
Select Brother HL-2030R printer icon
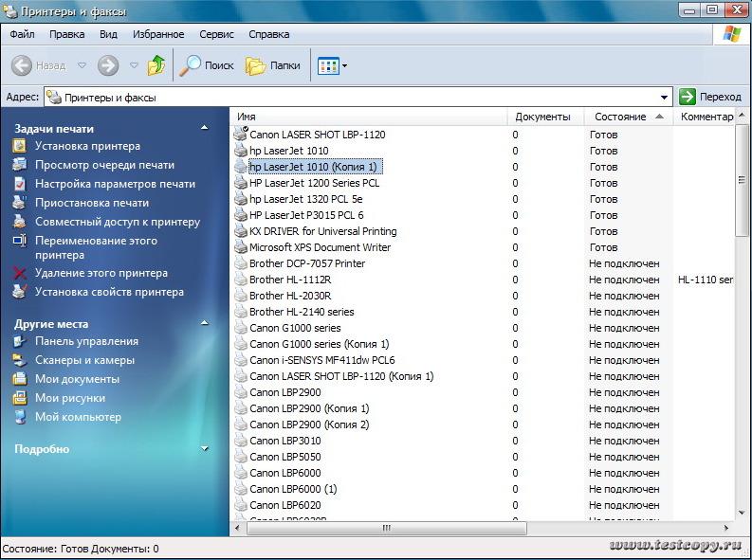pyautogui.click(x=241, y=296)
